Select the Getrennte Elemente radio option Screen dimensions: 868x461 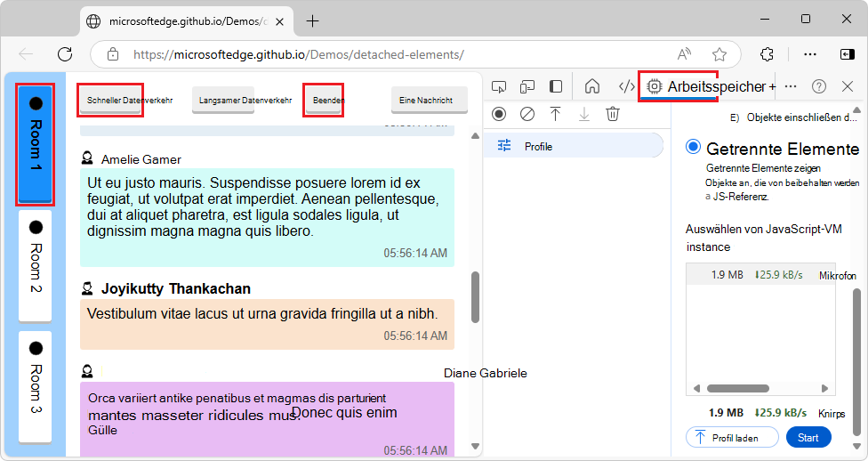pos(694,148)
